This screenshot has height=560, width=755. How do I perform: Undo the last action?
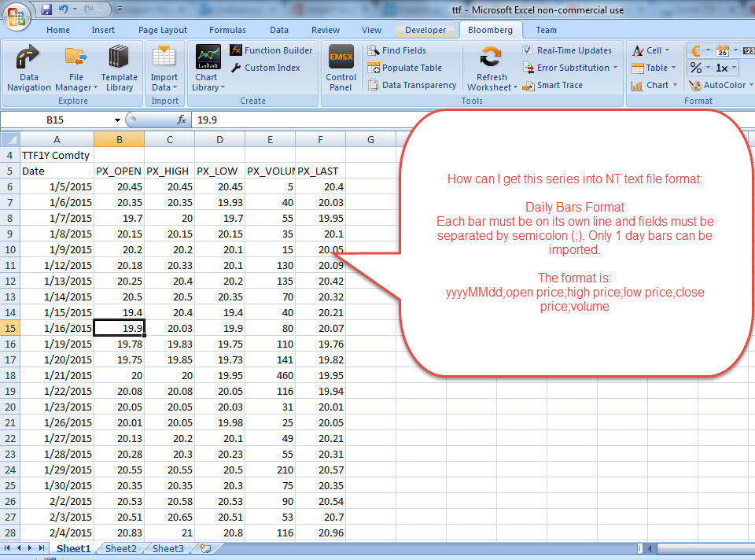click(x=64, y=9)
